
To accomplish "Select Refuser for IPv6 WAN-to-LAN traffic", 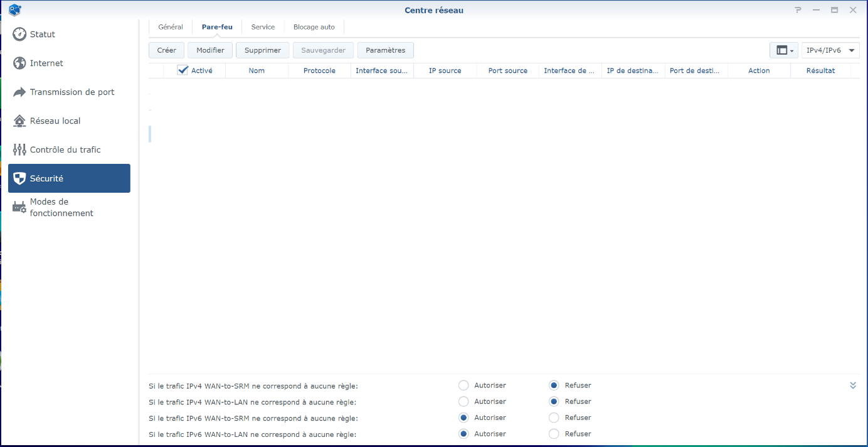I will point(554,434).
